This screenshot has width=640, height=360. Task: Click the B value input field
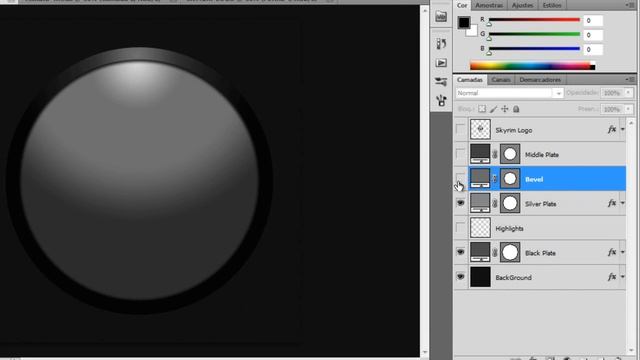593,50
